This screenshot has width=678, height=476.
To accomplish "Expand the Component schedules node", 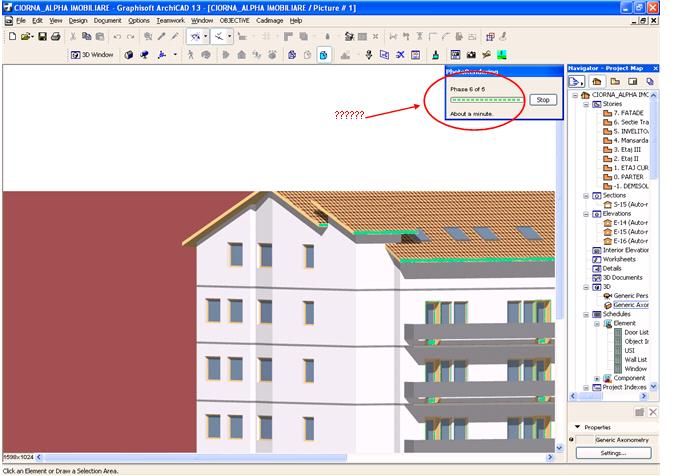I will tap(597, 378).
